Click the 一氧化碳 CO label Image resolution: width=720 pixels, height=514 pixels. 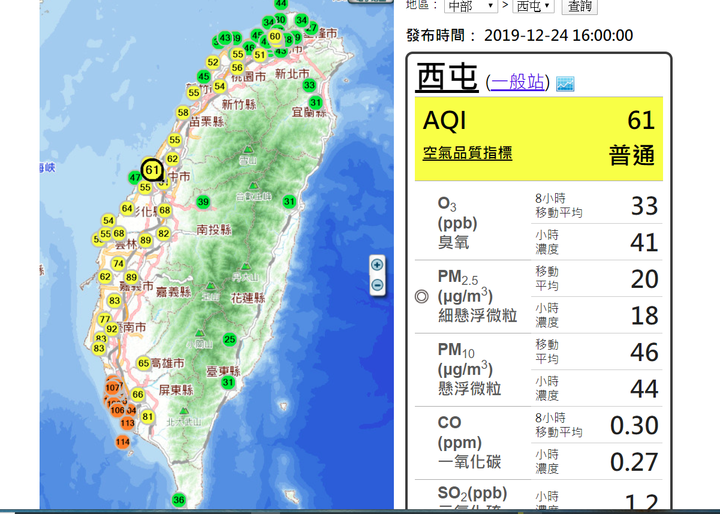point(469,462)
